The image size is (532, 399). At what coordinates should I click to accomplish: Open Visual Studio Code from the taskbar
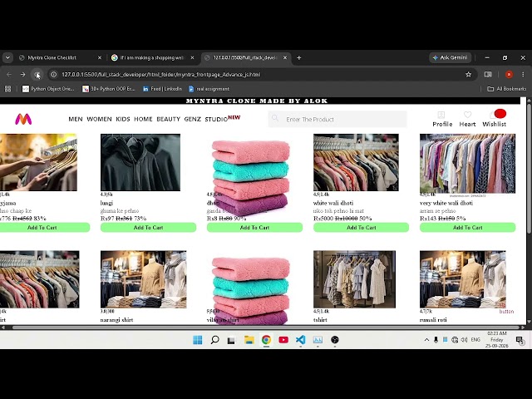301,340
